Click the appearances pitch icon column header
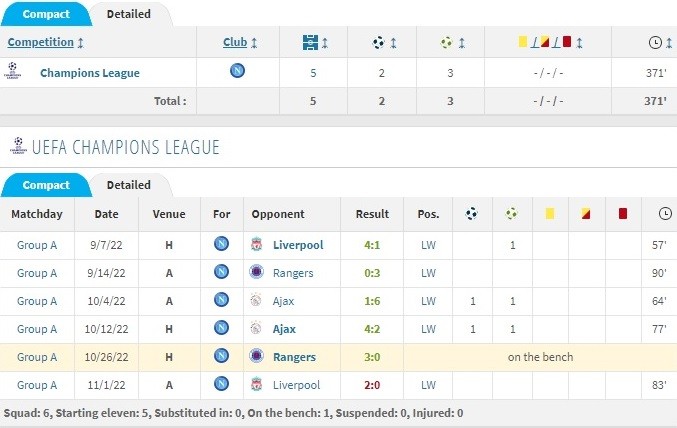The height and width of the screenshot is (428, 677). 310,42
